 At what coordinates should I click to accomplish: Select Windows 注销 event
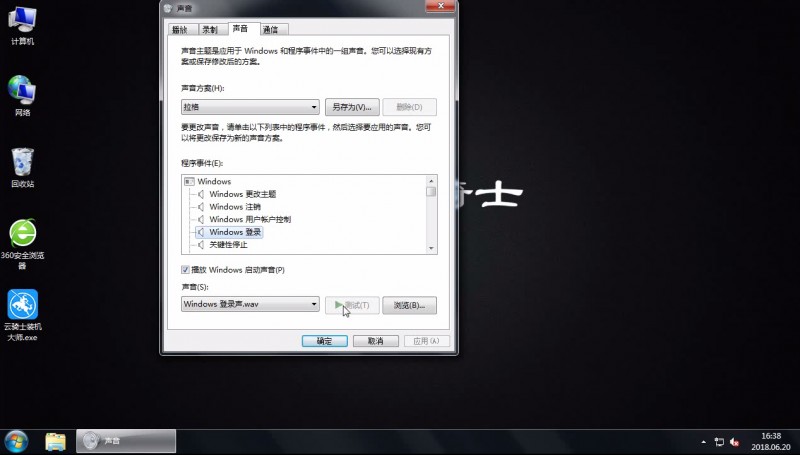coord(235,207)
